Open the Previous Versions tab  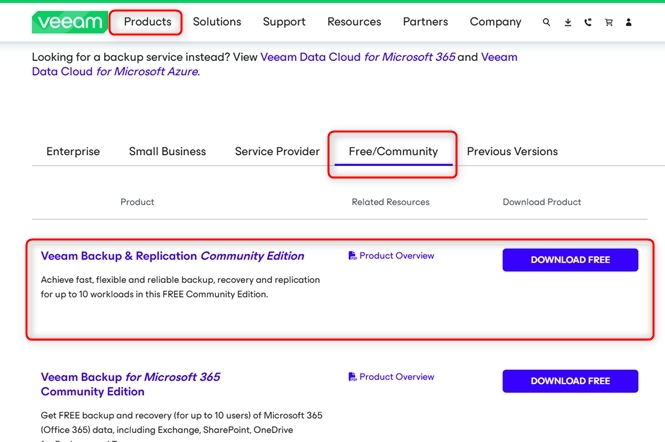tap(512, 152)
